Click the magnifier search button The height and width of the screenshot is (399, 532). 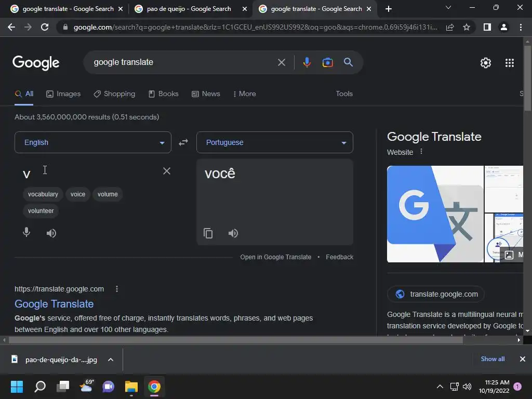[x=348, y=62]
